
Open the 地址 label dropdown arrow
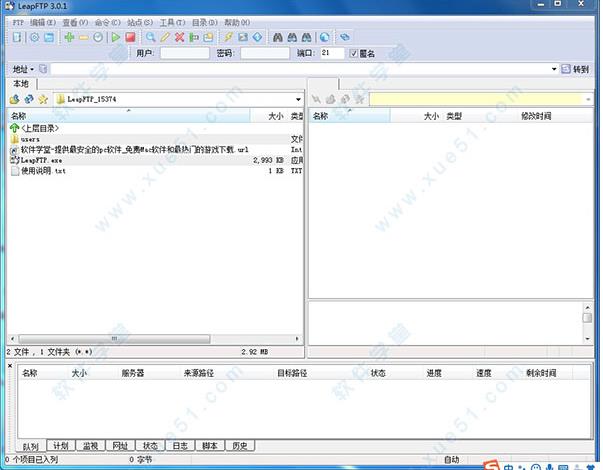[32, 69]
